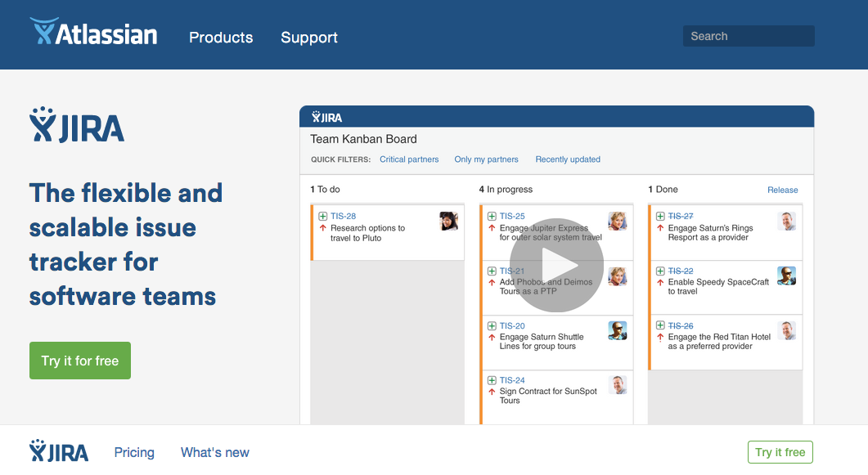Viewport: 868px width, 475px height.
Task: Click the assignee avatar on TIS-22 card
Action: (x=787, y=276)
